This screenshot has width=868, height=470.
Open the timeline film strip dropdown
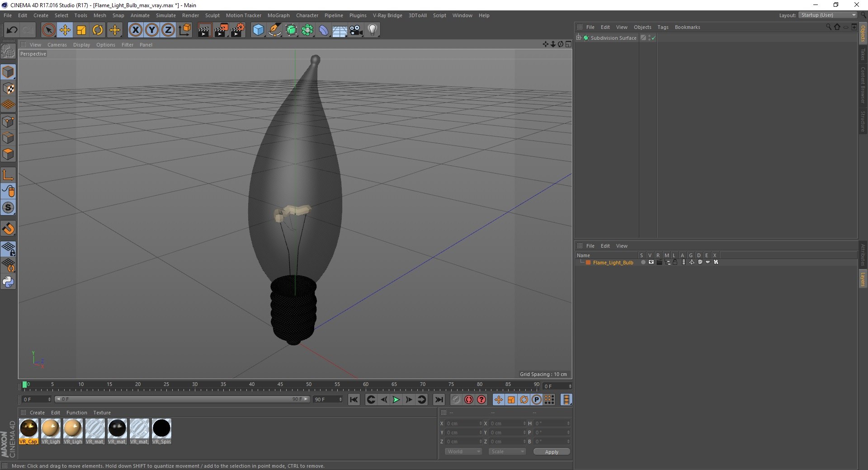566,399
